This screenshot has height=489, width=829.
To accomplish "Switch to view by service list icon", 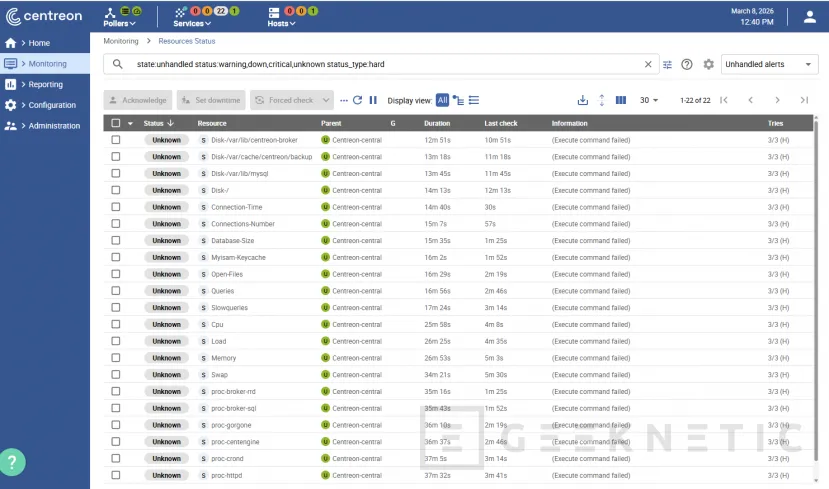I will [474, 100].
